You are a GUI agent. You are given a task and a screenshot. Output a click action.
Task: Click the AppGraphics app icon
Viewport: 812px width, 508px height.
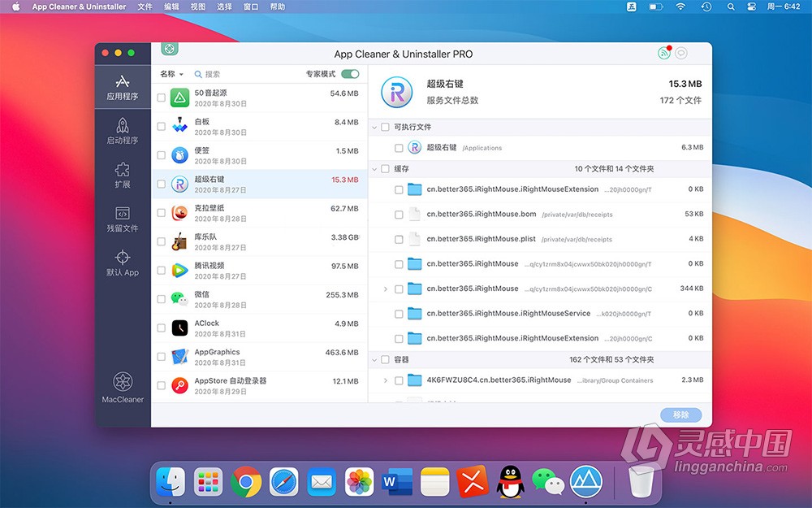click(179, 357)
